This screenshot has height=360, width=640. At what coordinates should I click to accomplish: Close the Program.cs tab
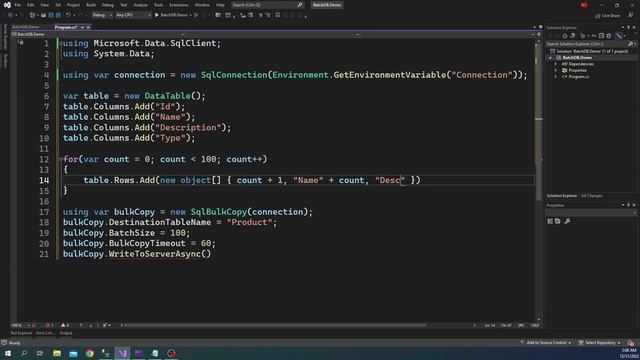88,27
